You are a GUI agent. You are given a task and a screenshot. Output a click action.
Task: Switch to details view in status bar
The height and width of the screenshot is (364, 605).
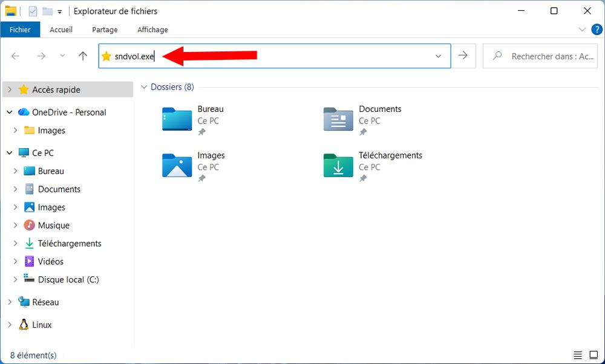(578, 355)
